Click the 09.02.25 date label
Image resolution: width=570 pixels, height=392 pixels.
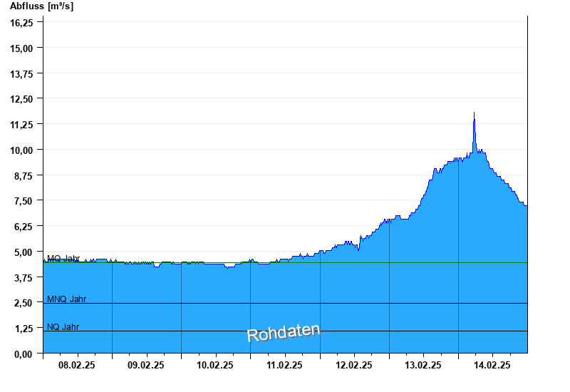point(146,365)
